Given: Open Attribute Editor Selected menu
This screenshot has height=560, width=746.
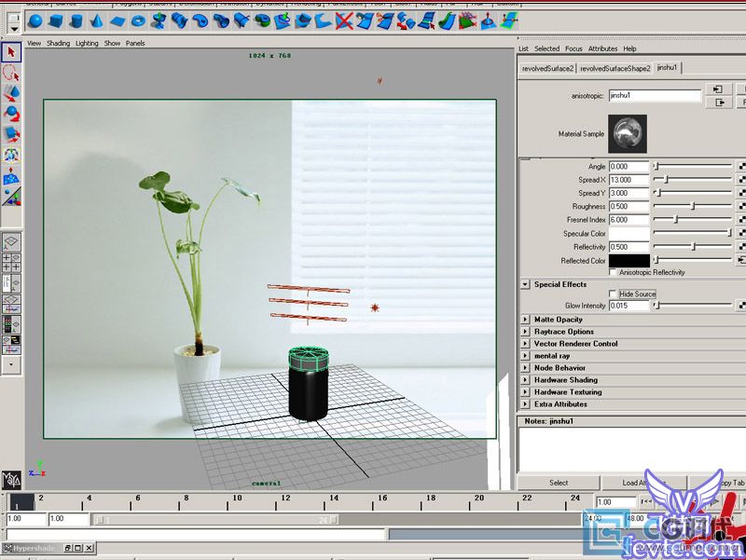Looking at the screenshot, I should [546, 48].
